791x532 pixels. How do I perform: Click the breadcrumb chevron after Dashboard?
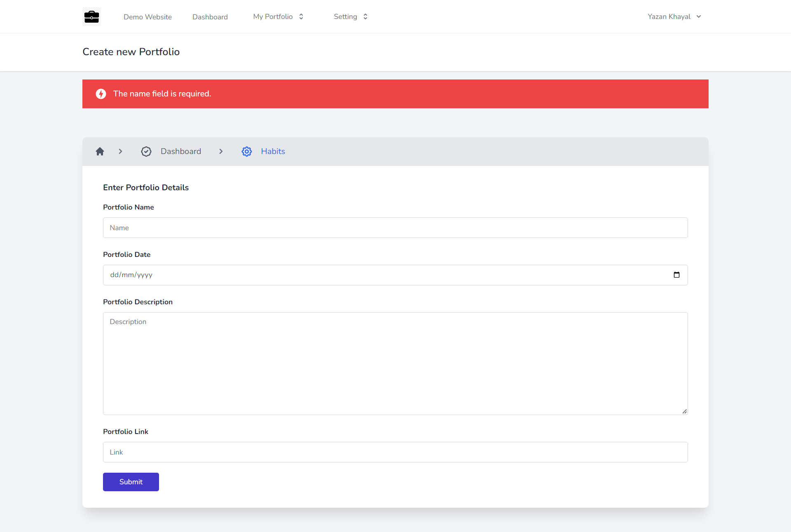[x=221, y=152]
